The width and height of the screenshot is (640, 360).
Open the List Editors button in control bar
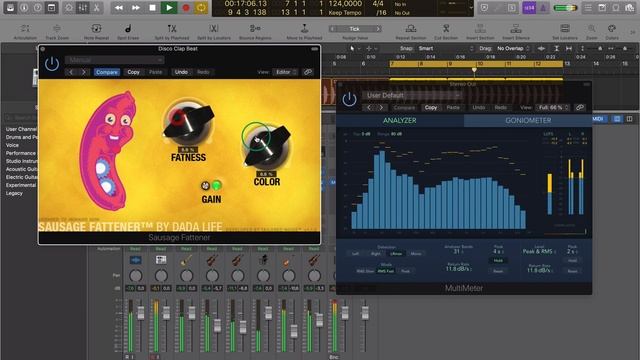588,7
